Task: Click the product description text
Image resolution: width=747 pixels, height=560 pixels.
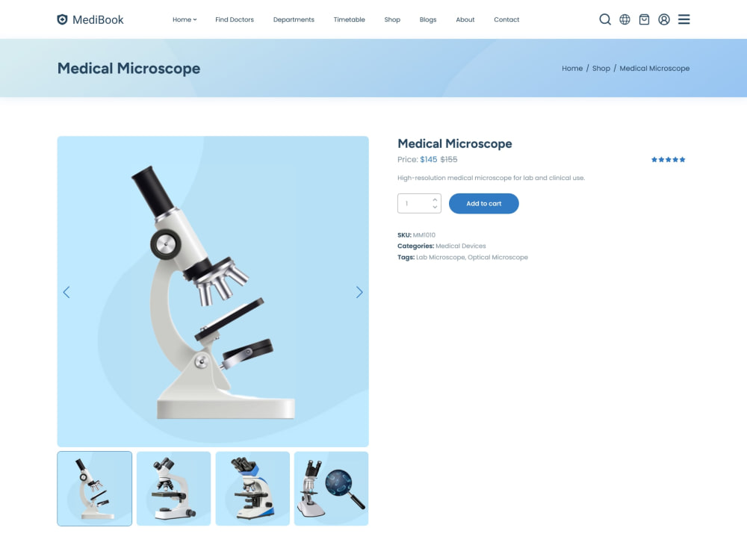Action: point(492,178)
